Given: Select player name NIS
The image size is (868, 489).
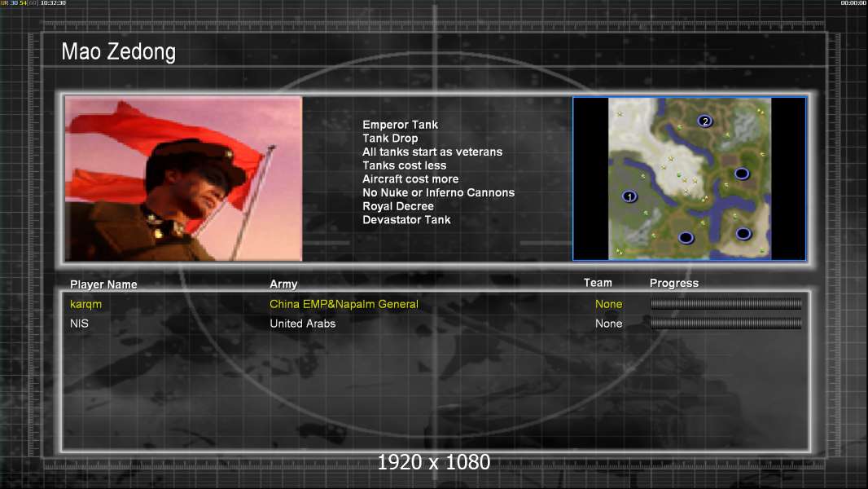Looking at the screenshot, I should pos(79,324).
